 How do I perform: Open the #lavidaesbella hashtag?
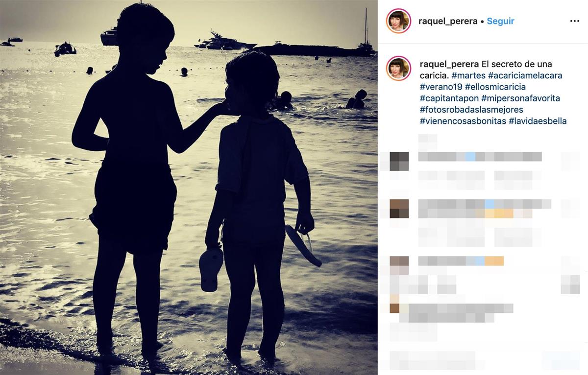[538, 120]
